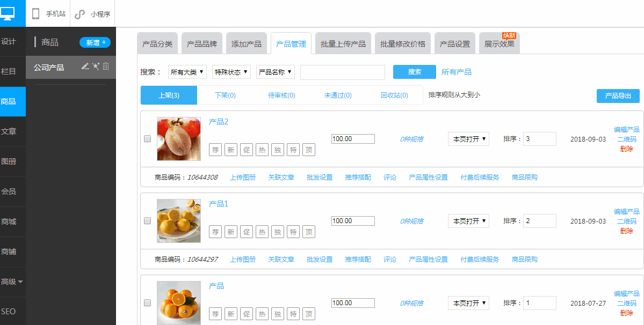644x325 pixels.
Task: Click the magic wand icon beside 公司产品
Action: 95,66
